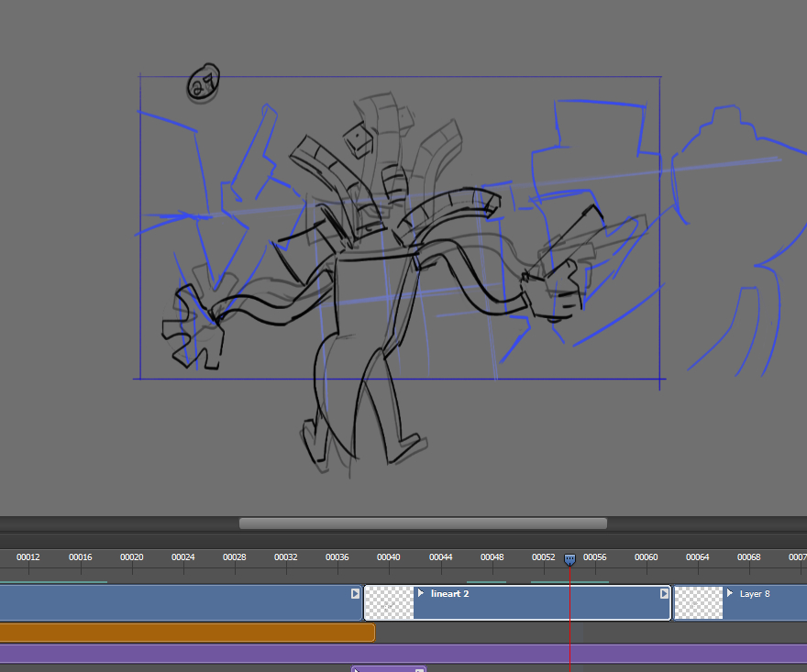Image resolution: width=807 pixels, height=672 pixels.
Task: Click the Layer 8 clip name label
Action: [x=755, y=594]
